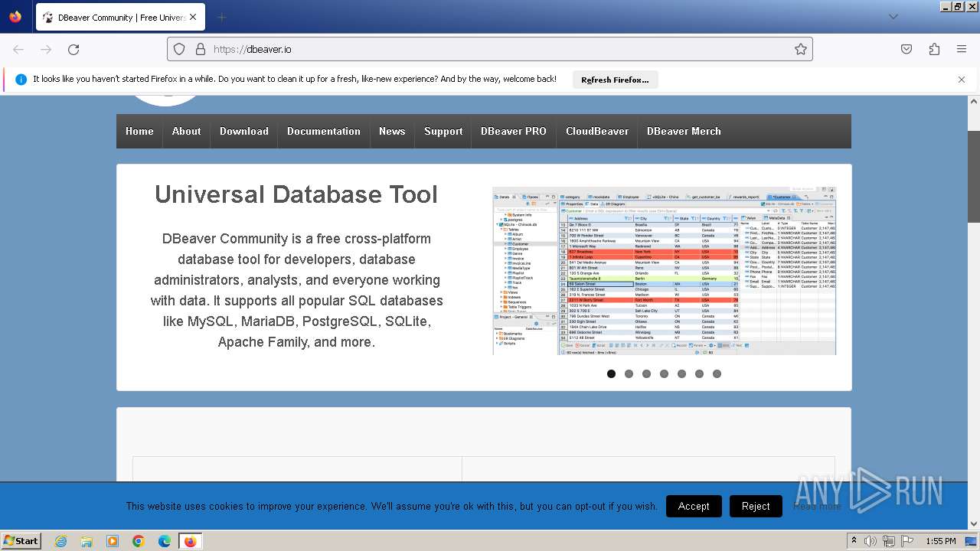Launch Internet Explorer from the taskbar
This screenshot has width=980, height=551.
61,541
